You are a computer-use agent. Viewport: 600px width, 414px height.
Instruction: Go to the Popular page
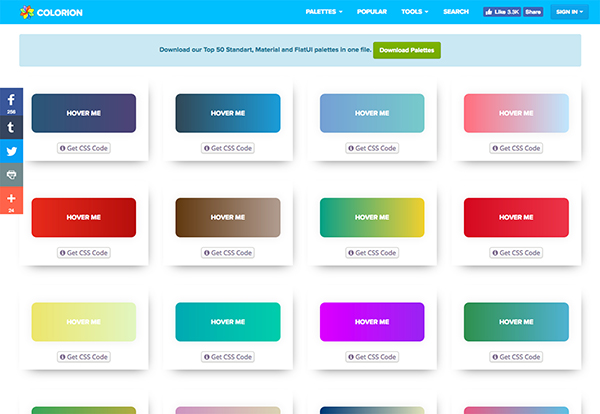pos(372,12)
